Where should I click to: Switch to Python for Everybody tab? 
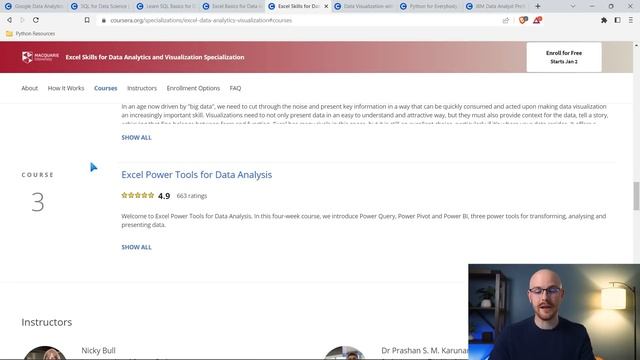pyautogui.click(x=430, y=6)
